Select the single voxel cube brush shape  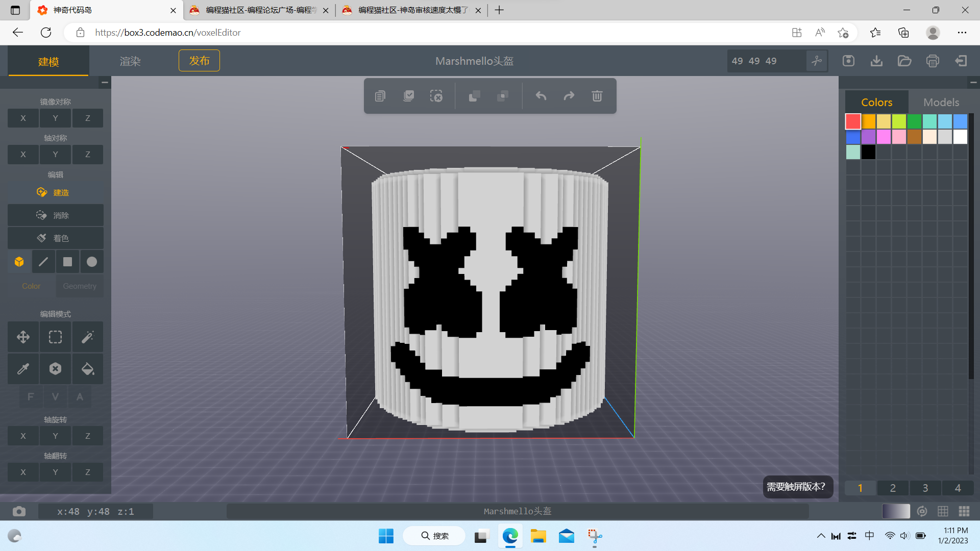coord(19,262)
